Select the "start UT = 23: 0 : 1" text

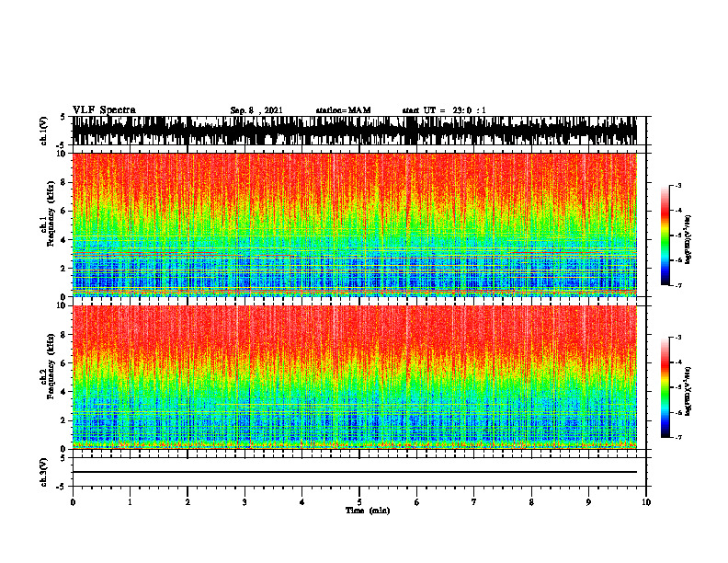pyautogui.click(x=444, y=110)
